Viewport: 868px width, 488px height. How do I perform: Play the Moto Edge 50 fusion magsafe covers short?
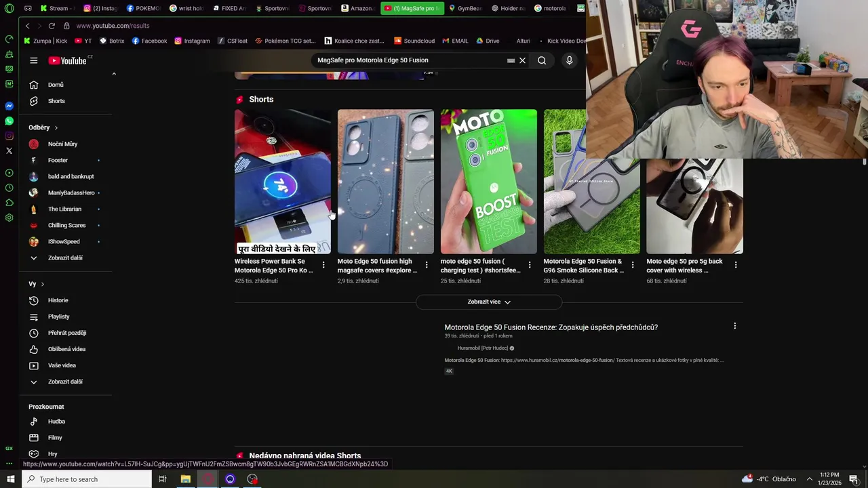coord(386,182)
